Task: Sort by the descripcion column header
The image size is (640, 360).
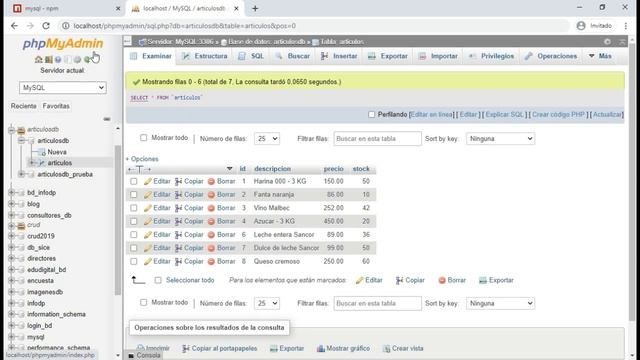Action: 272,169
